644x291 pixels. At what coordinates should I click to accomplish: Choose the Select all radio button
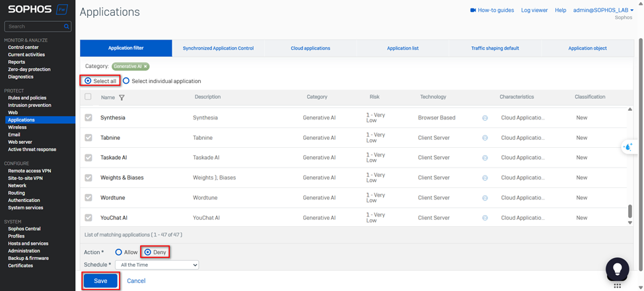[89, 81]
